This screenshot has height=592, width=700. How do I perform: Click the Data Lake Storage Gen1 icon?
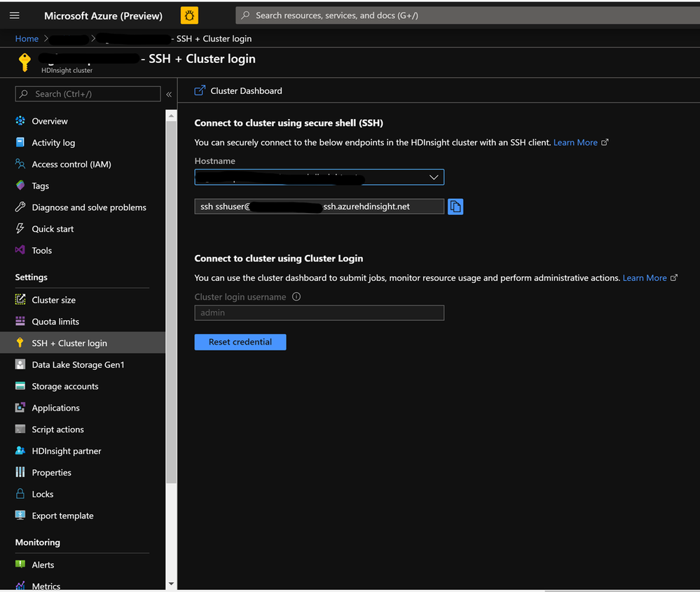point(20,364)
